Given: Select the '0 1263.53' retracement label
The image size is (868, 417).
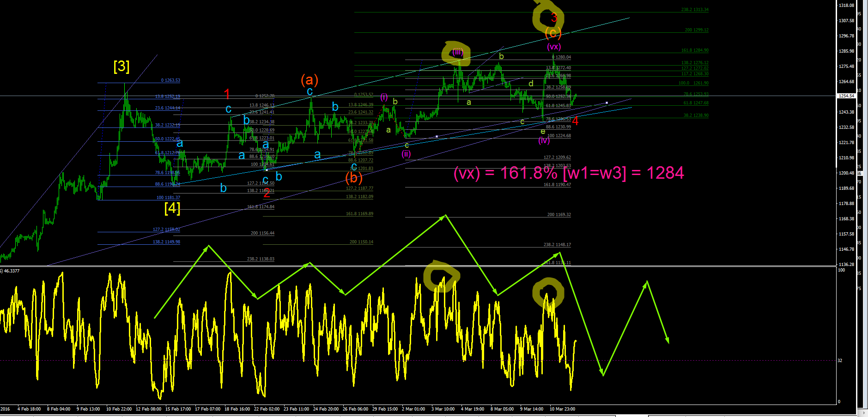Looking at the screenshot, I should 170,80.
